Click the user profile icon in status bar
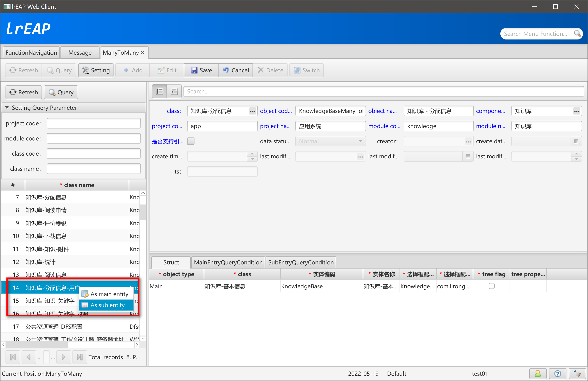Viewport: 588px width, 381px height. (x=538, y=373)
